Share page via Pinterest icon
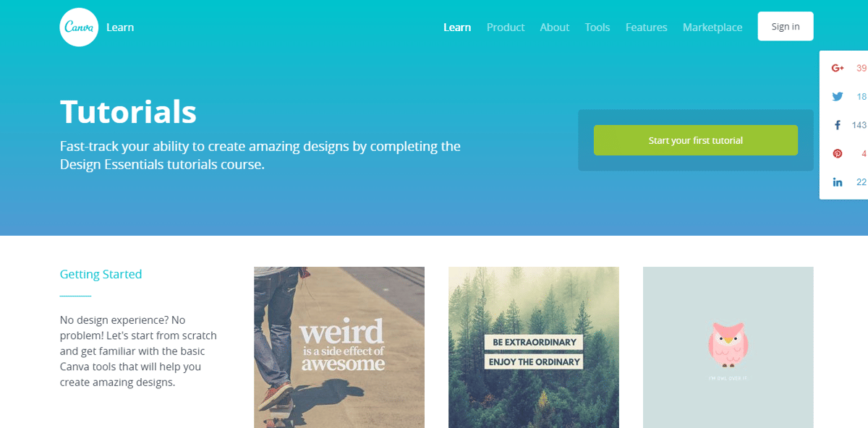Viewport: 868px width, 428px height. tap(838, 153)
